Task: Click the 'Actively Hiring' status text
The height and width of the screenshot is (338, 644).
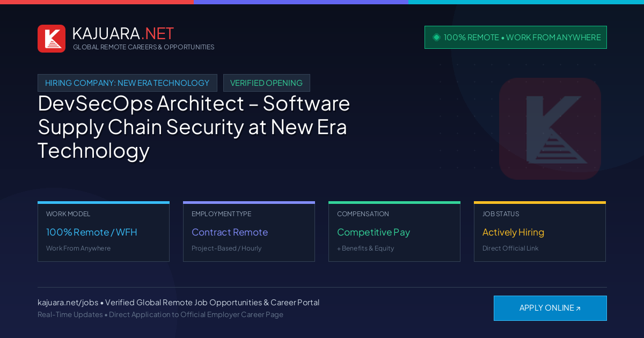Action: click(513, 232)
